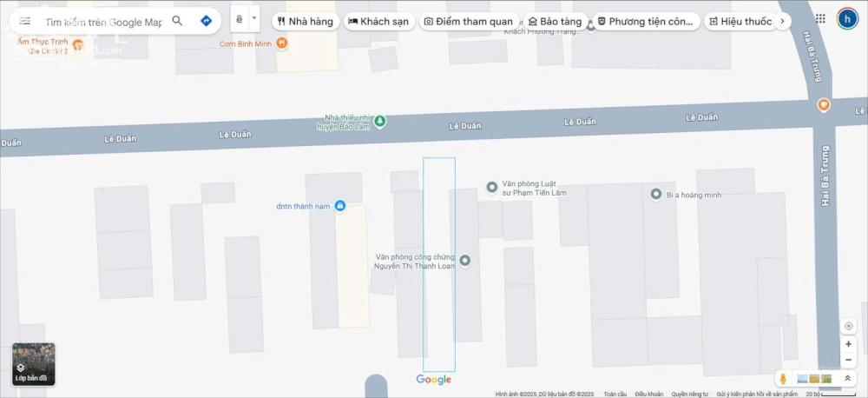Click the search magnifier icon
Image resolution: width=868 pixels, height=398 pixels.
[177, 21]
